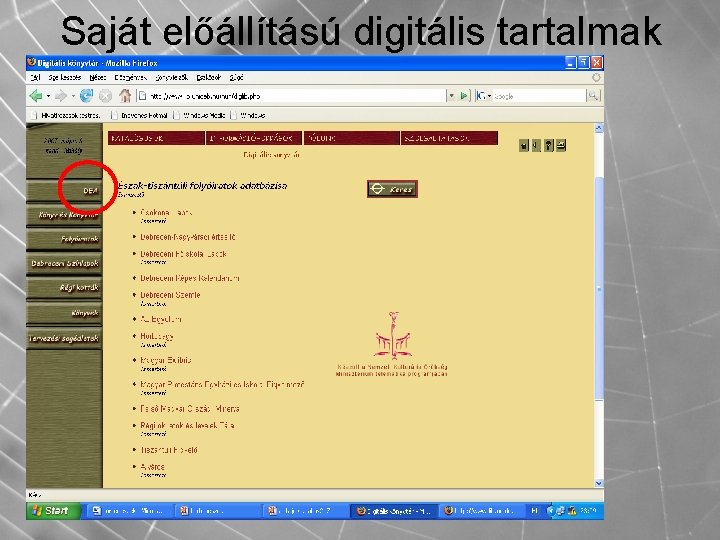Open the Firefox Home page icon
The height and width of the screenshot is (540, 720).
pos(125,96)
